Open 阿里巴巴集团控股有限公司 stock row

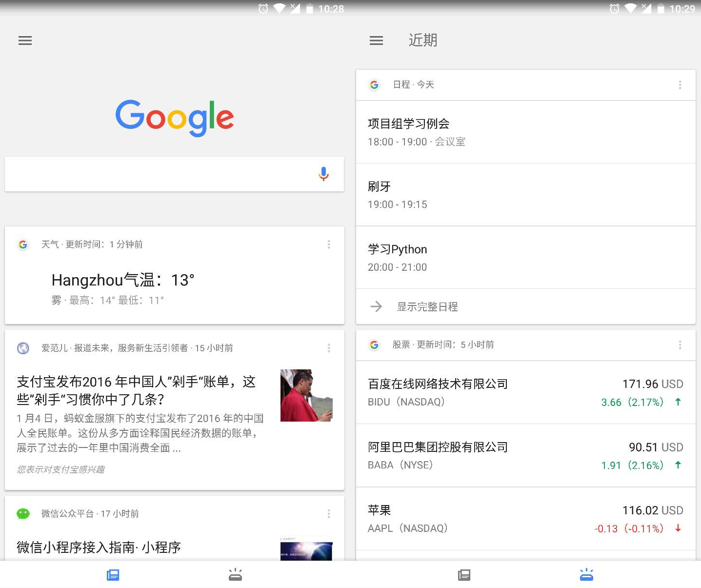[x=526, y=456]
